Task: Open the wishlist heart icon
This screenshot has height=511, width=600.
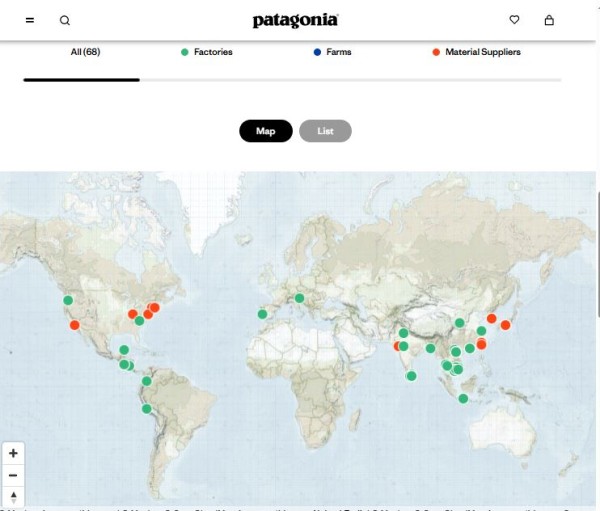Action: [x=514, y=20]
